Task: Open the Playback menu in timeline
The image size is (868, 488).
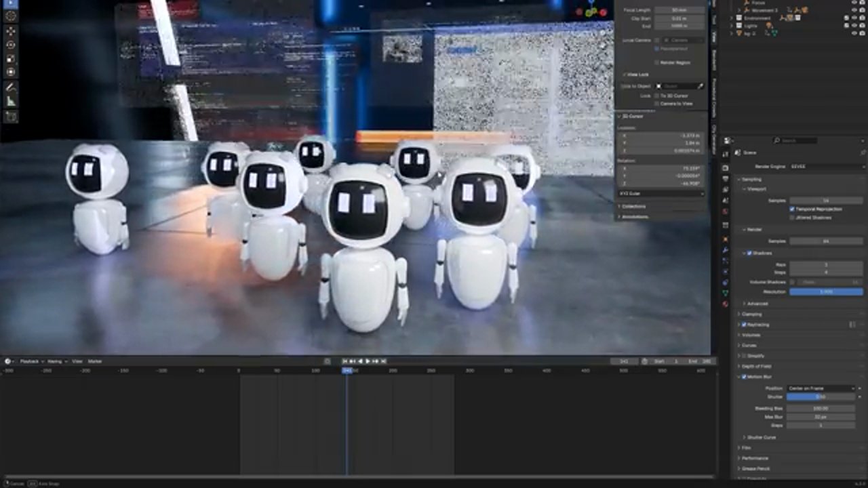Action: [31, 361]
